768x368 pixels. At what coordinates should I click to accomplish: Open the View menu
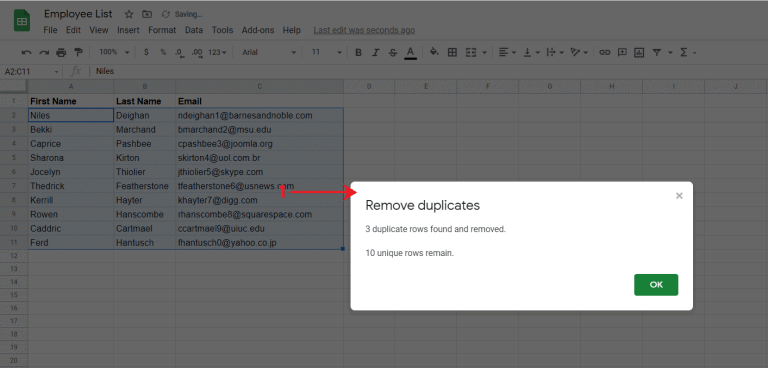pos(99,30)
